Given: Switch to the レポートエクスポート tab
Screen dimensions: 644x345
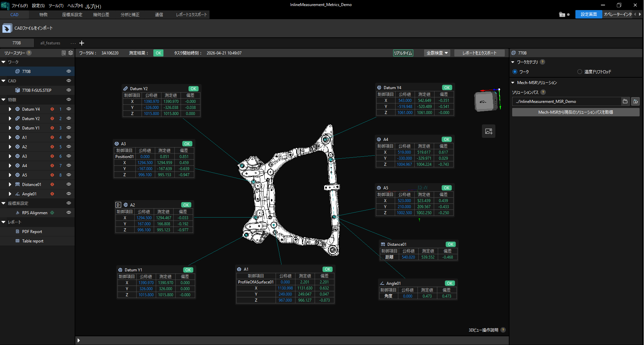Looking at the screenshot, I should tap(191, 14).
